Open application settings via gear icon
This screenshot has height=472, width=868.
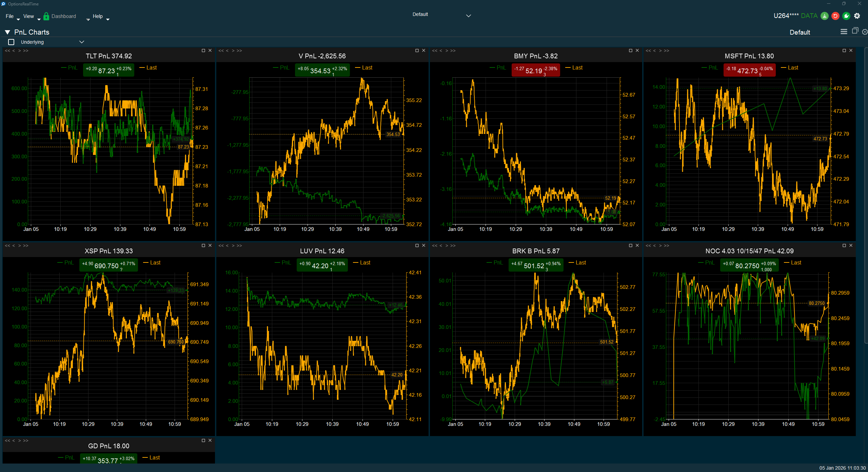(857, 16)
